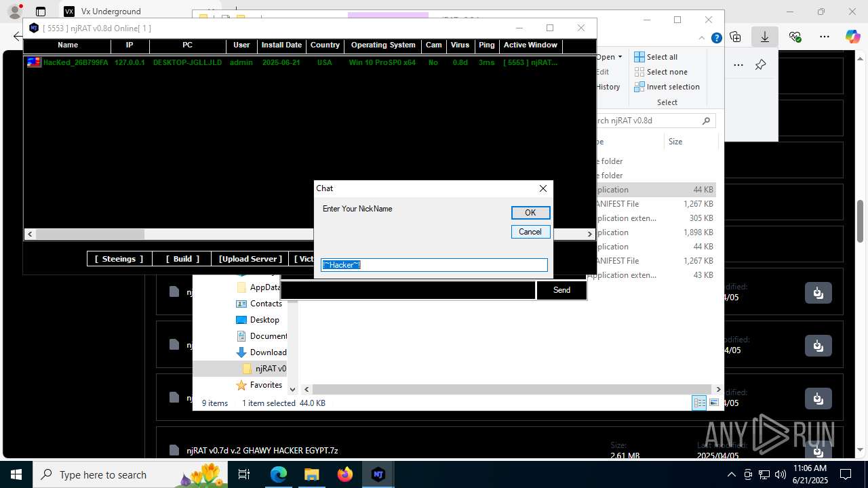Open the browser Settings and more menu
The width and height of the screenshot is (868, 488).
825,37
